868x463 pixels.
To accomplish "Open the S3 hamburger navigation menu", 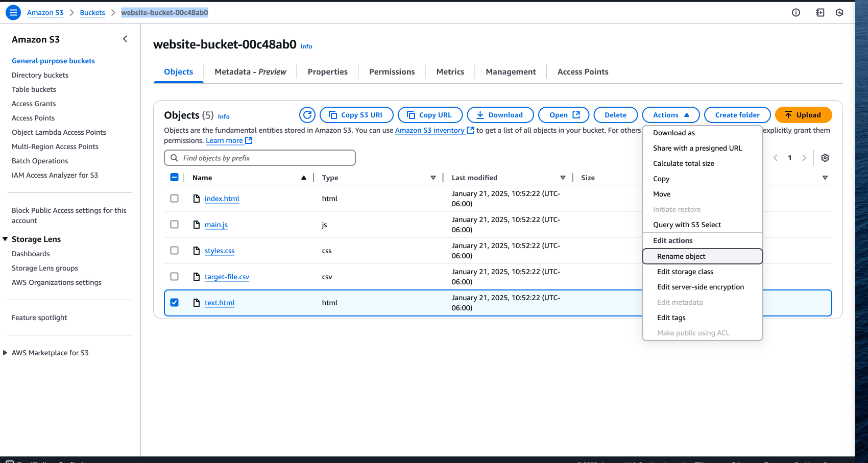I will [13, 12].
